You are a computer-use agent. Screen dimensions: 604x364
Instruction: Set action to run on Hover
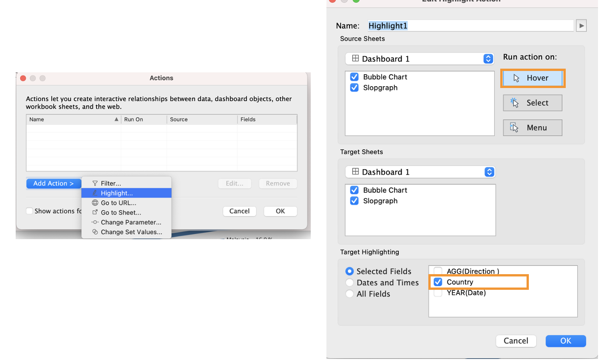533,78
